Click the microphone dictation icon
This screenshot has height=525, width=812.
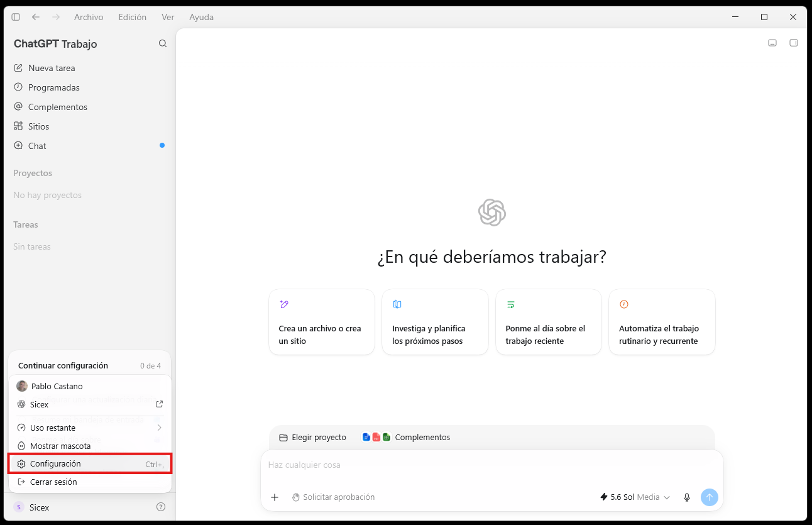[687, 497]
